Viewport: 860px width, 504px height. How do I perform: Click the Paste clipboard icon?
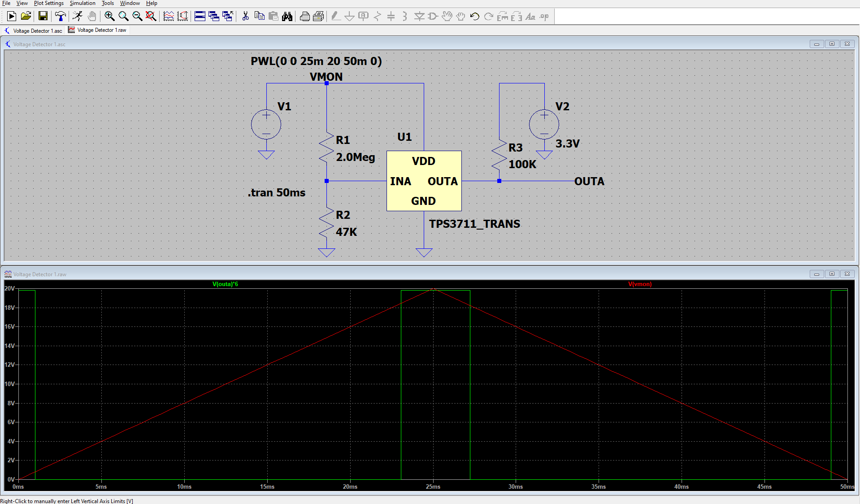point(273,17)
